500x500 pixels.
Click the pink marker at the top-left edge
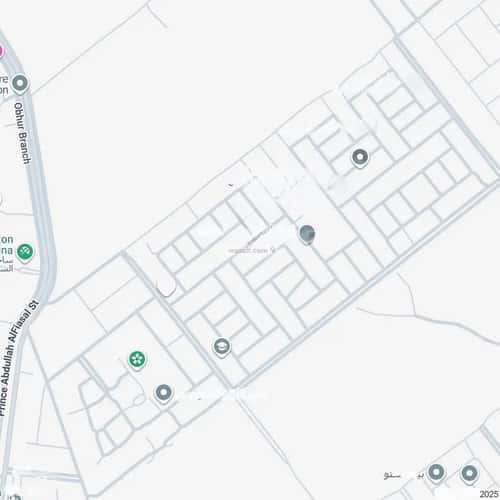[1, 51]
